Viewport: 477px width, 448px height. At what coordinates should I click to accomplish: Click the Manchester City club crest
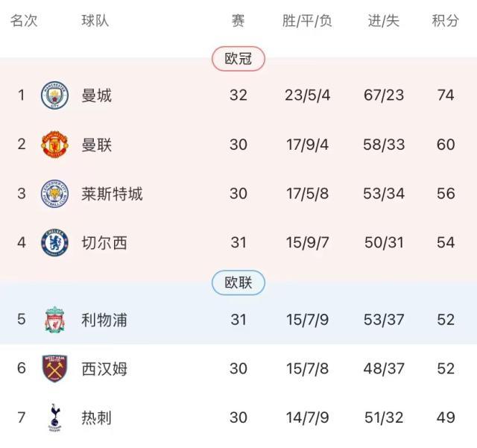pyautogui.click(x=54, y=95)
